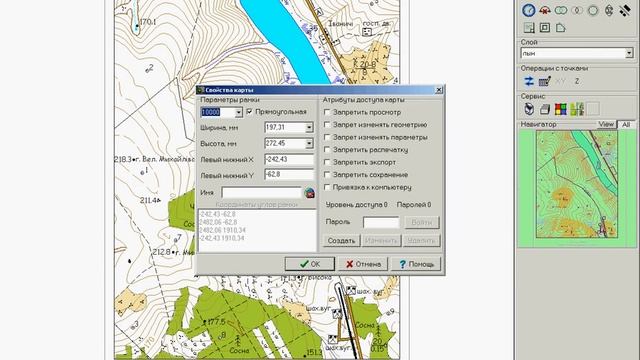Focus the Пароль input field

pyautogui.click(x=381, y=222)
